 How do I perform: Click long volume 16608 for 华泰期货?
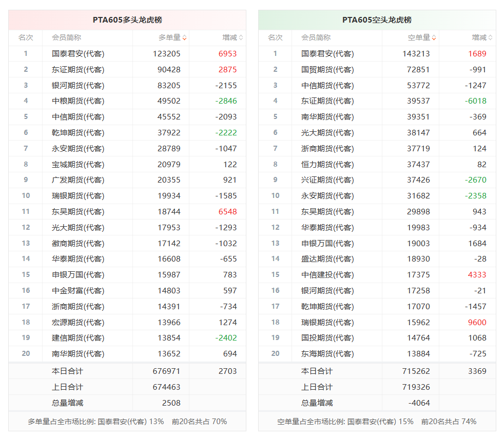pyautogui.click(x=169, y=259)
